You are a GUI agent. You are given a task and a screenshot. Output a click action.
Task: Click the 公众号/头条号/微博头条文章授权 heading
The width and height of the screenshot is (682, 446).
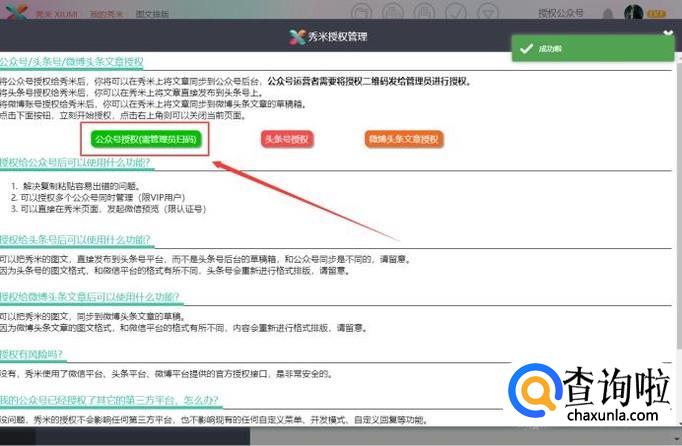72,62
